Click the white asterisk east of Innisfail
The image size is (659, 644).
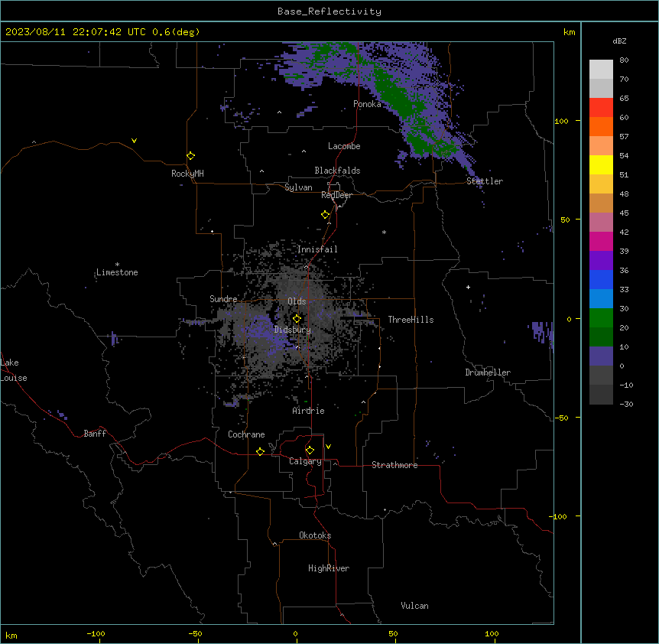(x=384, y=232)
